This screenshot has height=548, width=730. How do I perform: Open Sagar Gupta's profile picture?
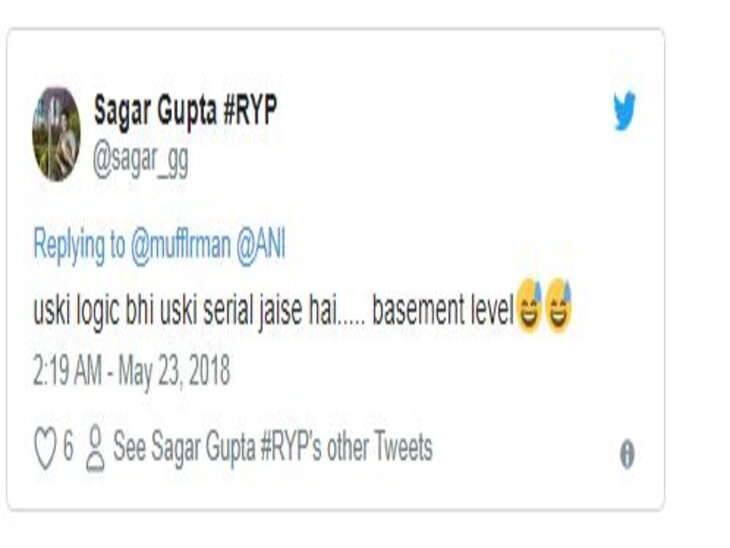coord(56,134)
